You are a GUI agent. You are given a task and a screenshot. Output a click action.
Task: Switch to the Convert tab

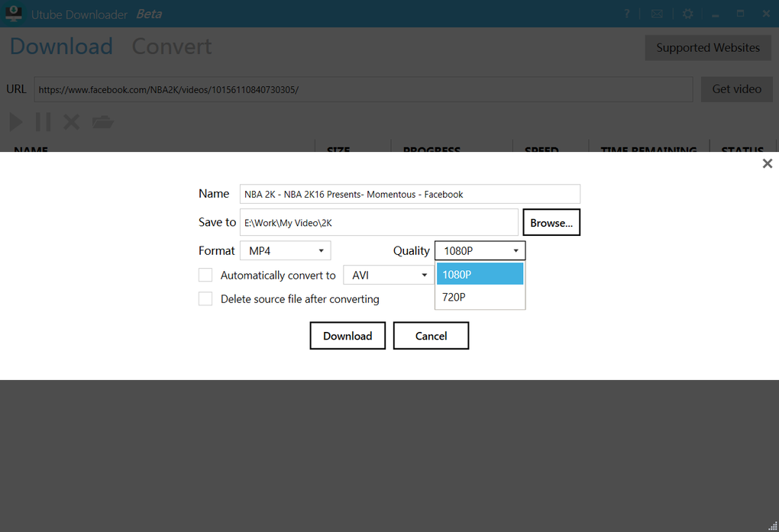click(172, 47)
